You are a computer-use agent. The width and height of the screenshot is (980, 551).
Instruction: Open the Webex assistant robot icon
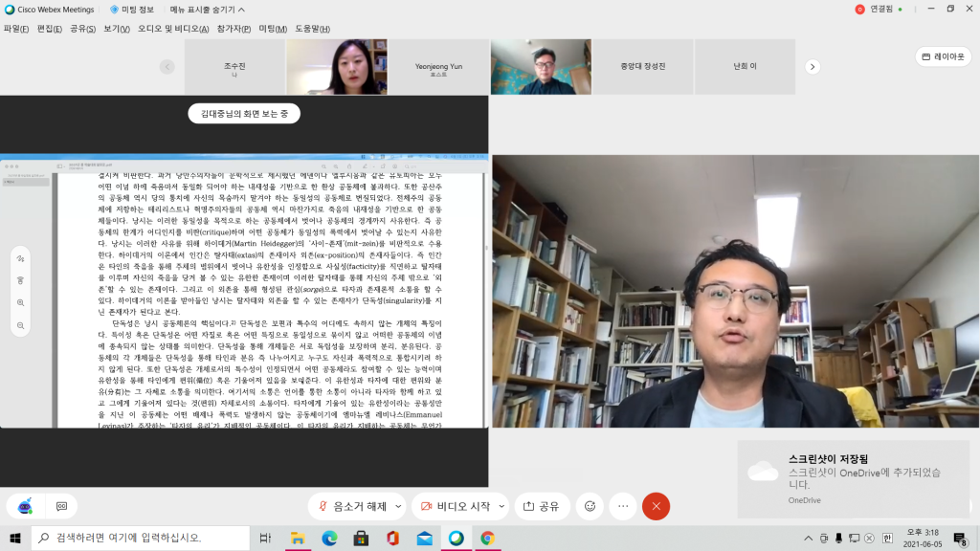coord(25,507)
